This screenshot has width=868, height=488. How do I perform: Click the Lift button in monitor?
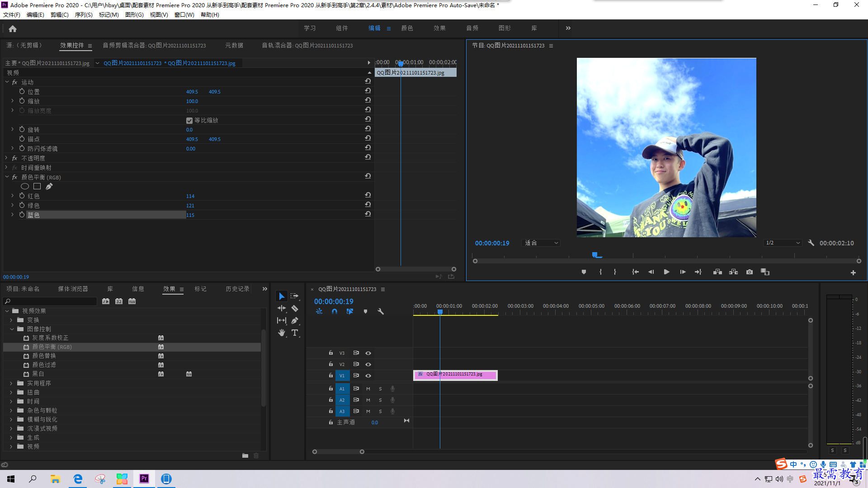(717, 272)
